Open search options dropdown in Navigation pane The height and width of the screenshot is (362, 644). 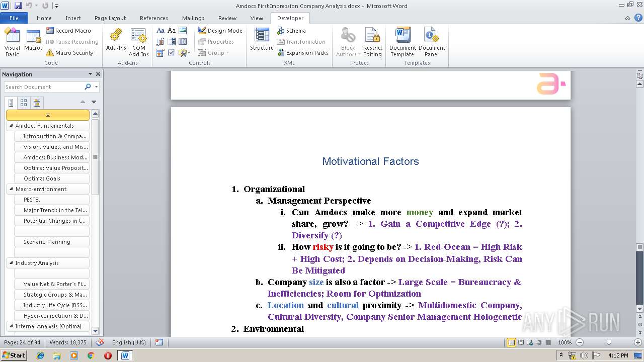tap(96, 87)
